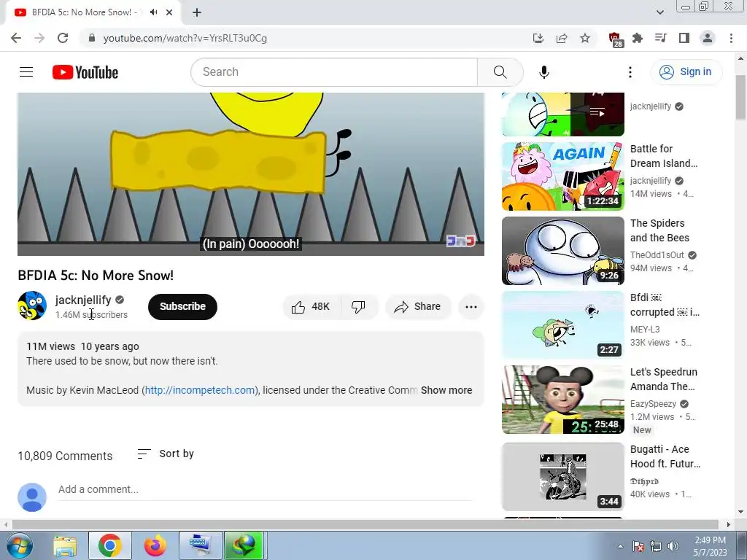Image resolution: width=747 pixels, height=560 pixels.
Task: Sign in to YouTube
Action: coord(686,72)
